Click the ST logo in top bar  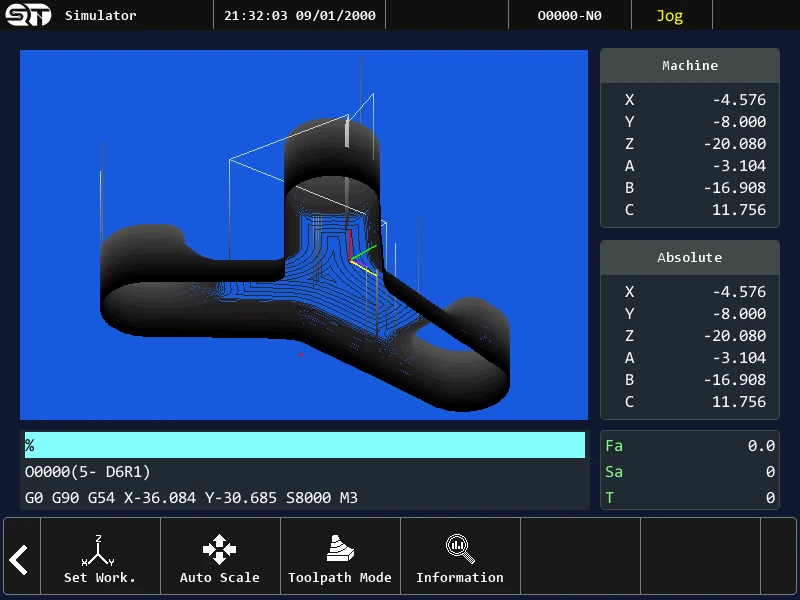[x=28, y=15]
